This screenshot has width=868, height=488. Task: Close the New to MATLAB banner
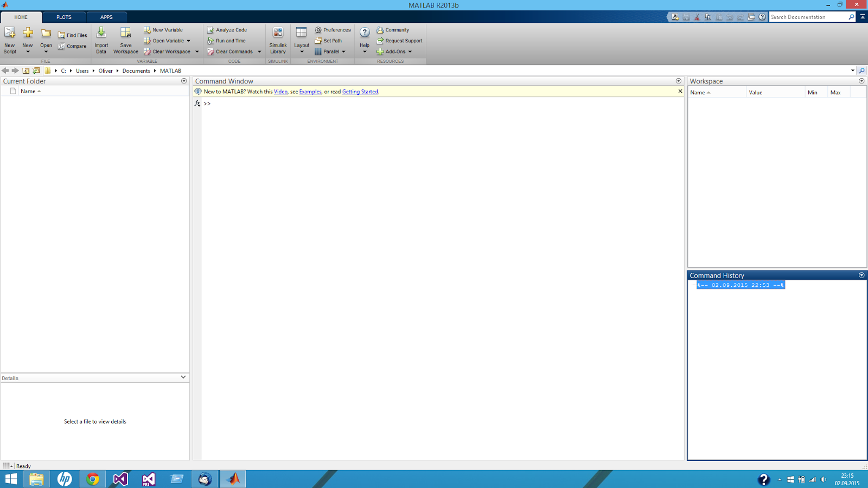click(680, 91)
